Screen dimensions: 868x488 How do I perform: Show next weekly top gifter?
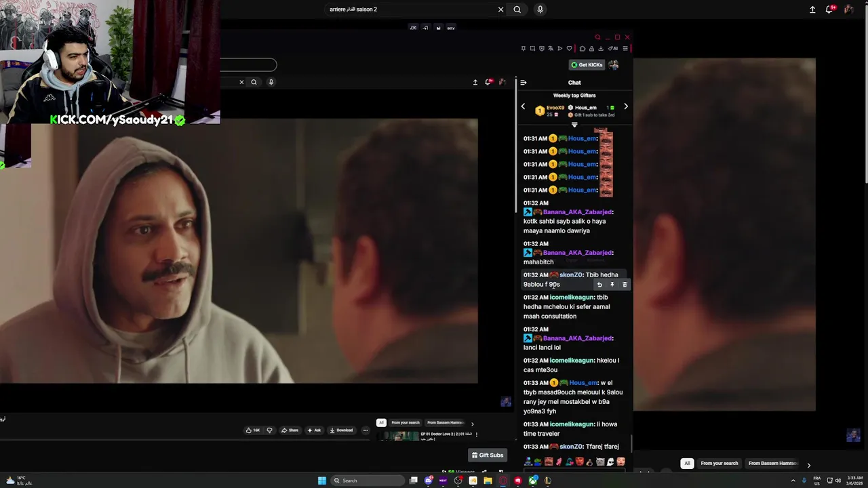(x=626, y=106)
